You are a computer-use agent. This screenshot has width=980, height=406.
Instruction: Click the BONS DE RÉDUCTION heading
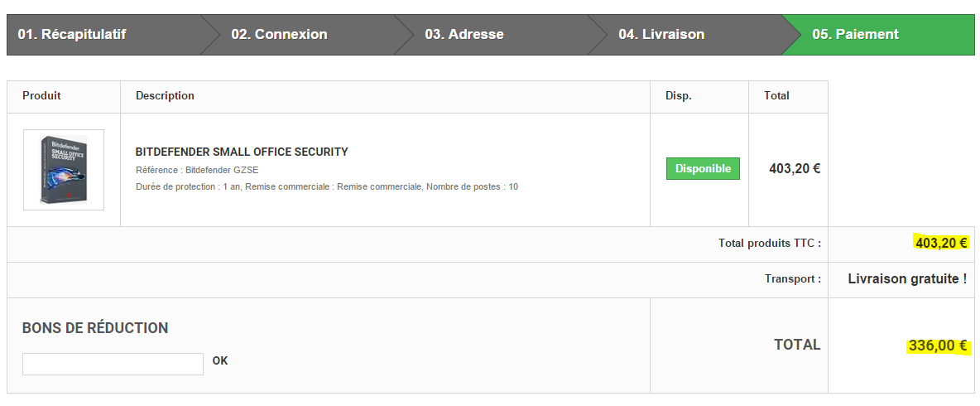tap(95, 328)
